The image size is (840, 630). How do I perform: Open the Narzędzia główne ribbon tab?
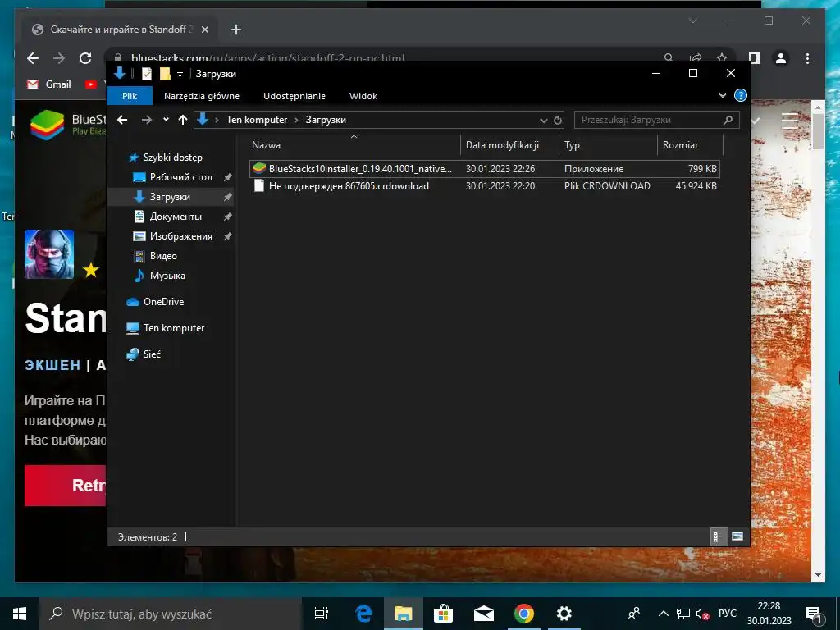click(202, 96)
